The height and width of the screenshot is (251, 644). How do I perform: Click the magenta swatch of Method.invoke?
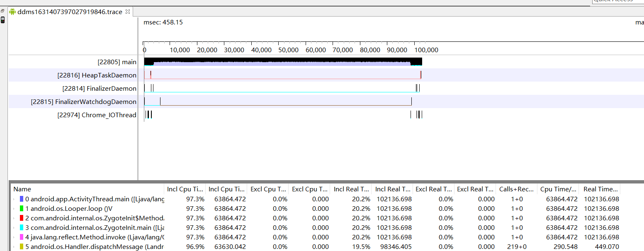22,237
